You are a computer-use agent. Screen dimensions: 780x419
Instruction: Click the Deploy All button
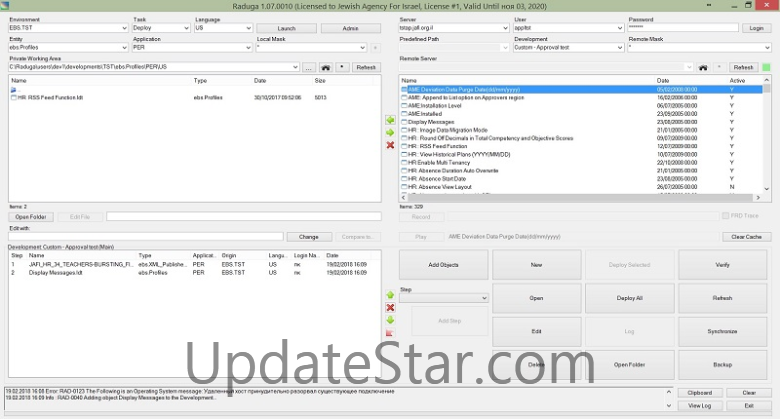(x=629, y=298)
